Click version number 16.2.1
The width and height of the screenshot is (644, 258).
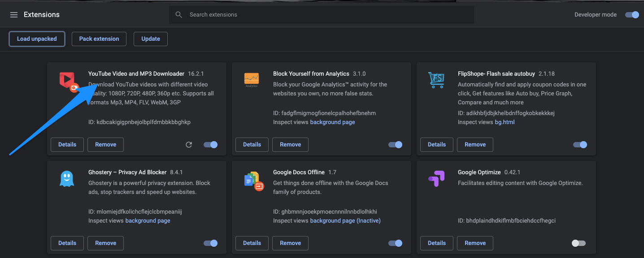(196, 74)
